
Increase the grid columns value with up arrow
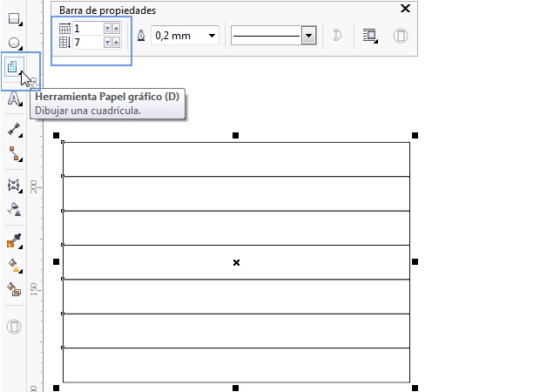117,29
